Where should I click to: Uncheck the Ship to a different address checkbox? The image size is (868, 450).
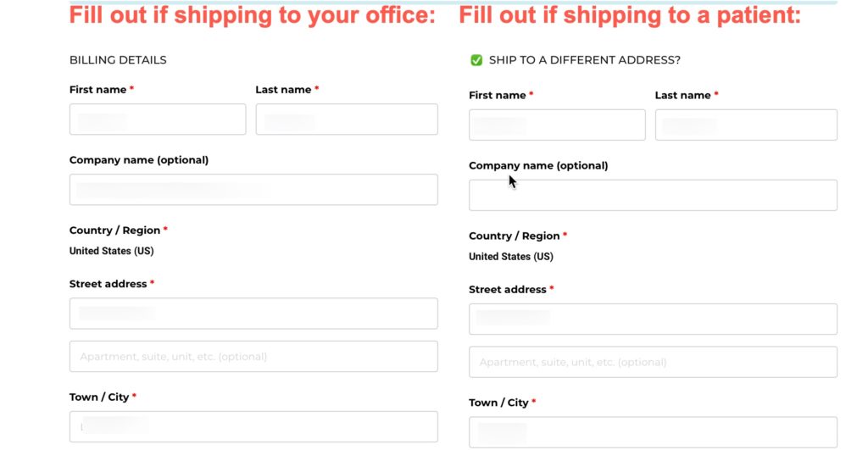coord(476,60)
